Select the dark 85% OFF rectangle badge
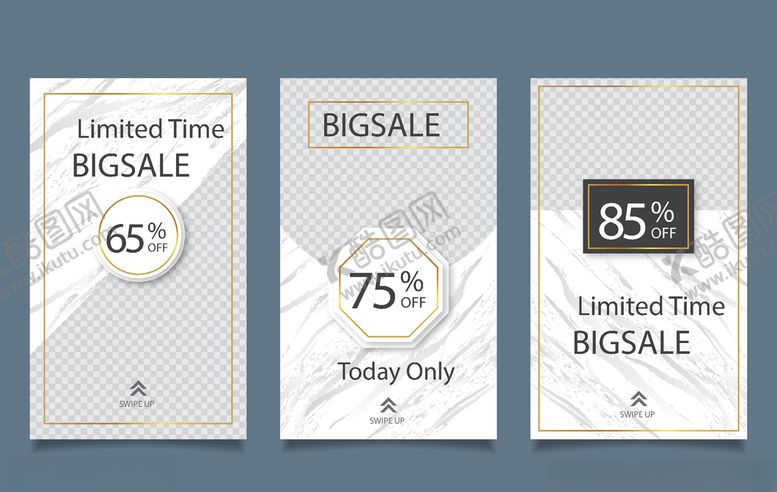This screenshot has height=492, width=777. (638, 217)
